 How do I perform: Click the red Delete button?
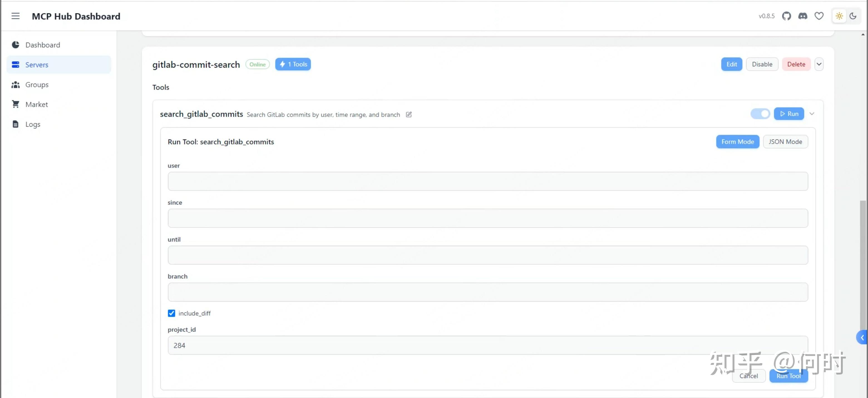pos(796,64)
